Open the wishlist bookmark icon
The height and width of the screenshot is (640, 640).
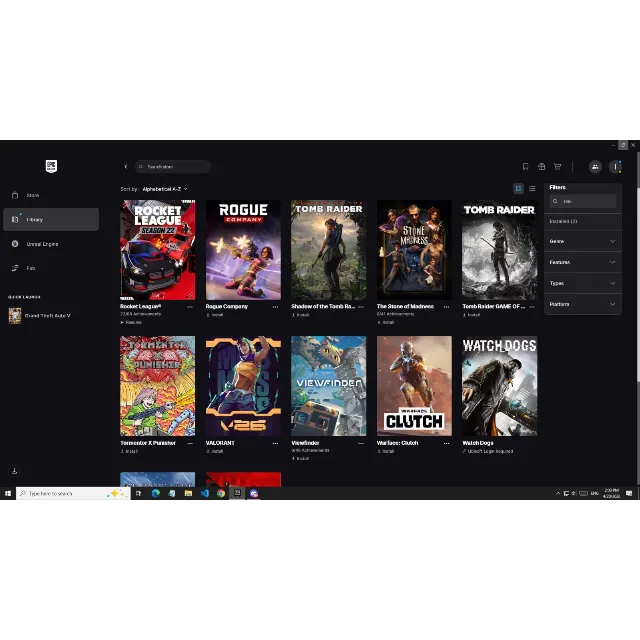tap(525, 167)
